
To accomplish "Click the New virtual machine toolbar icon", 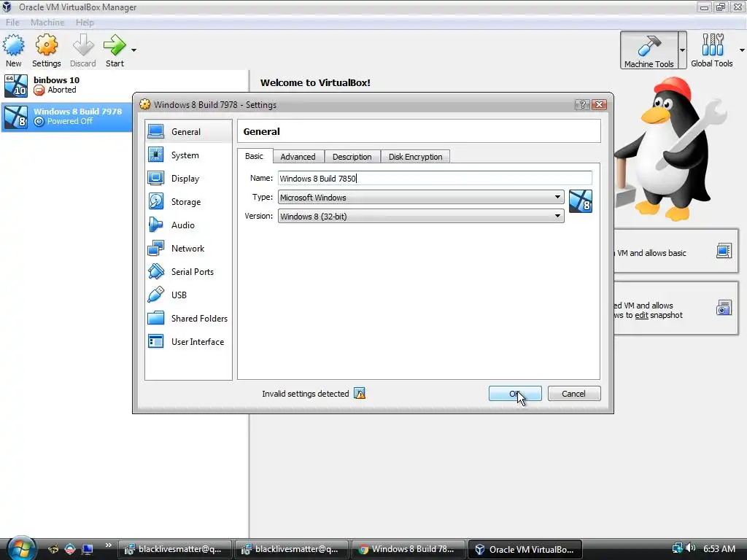I will (13, 50).
